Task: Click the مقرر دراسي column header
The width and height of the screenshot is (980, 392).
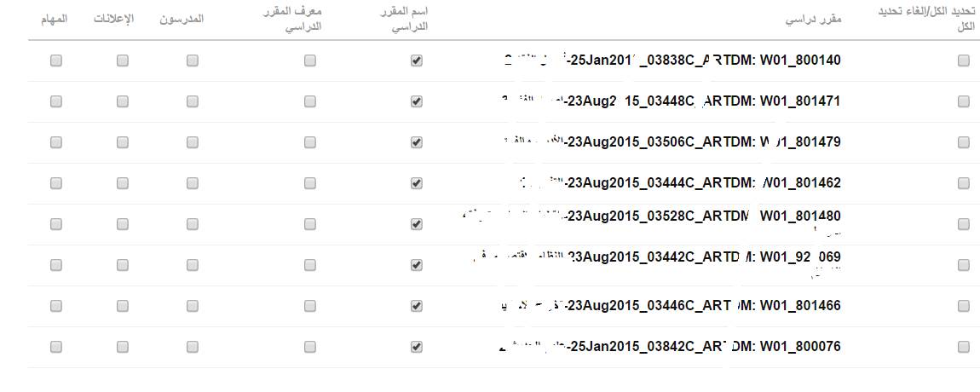Action: [x=814, y=20]
